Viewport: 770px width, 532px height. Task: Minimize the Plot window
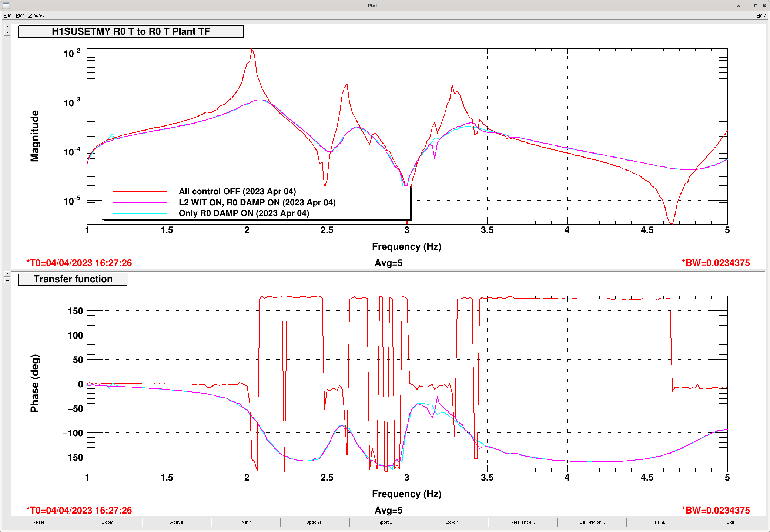coord(747,6)
